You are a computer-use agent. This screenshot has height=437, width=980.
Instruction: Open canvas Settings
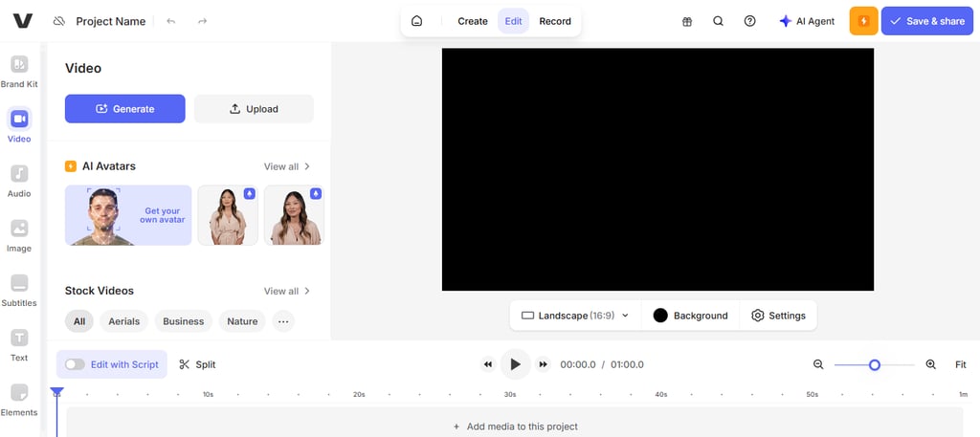778,316
